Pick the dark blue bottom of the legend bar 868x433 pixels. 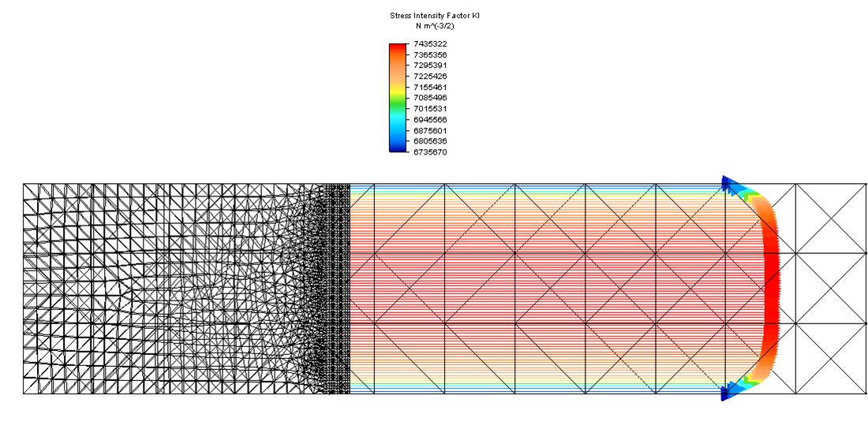tap(396, 147)
